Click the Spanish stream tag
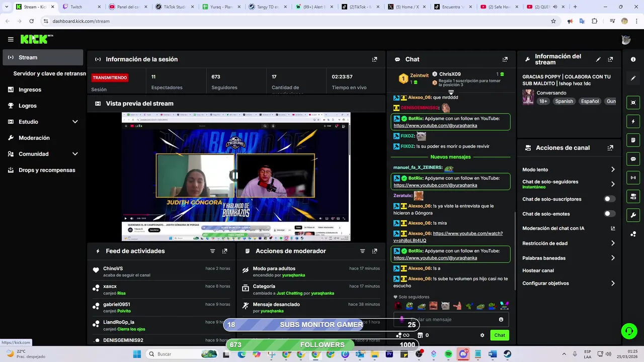This screenshot has height=362, width=644. point(564,101)
